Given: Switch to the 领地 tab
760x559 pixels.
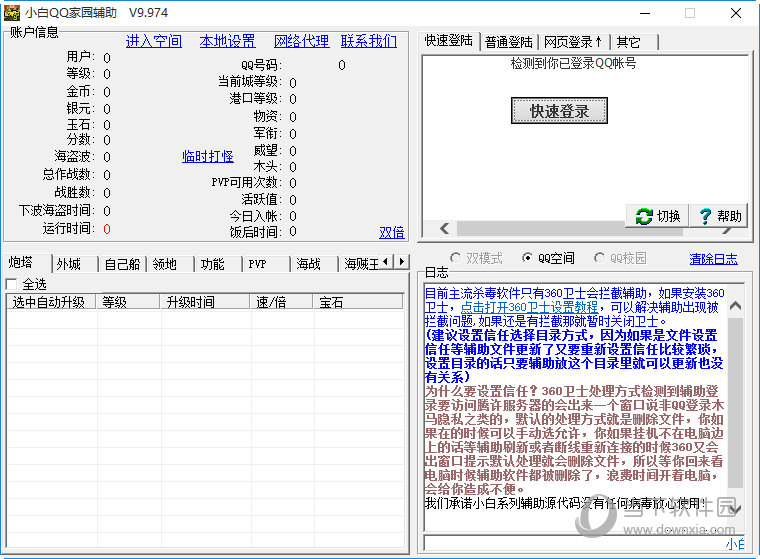Looking at the screenshot, I should pyautogui.click(x=171, y=264).
